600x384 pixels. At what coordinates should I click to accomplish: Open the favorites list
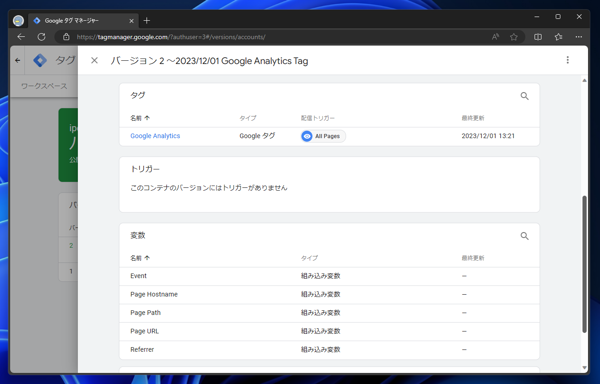coord(558,37)
